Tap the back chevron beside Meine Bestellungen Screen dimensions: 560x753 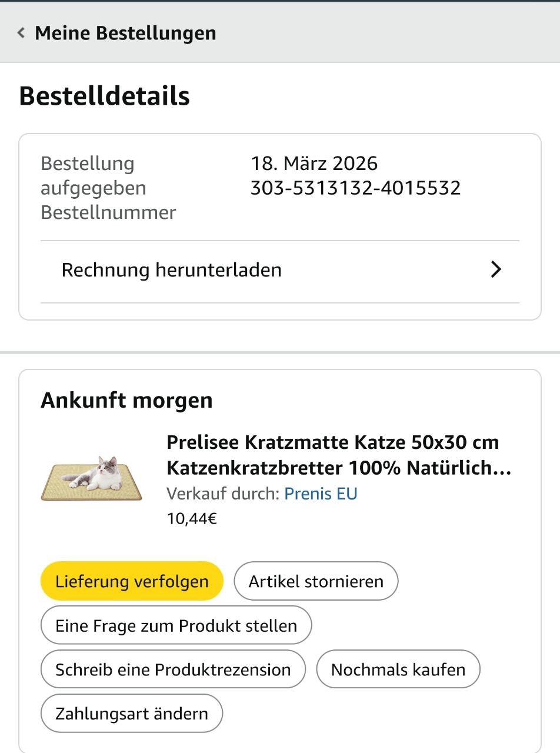point(21,33)
